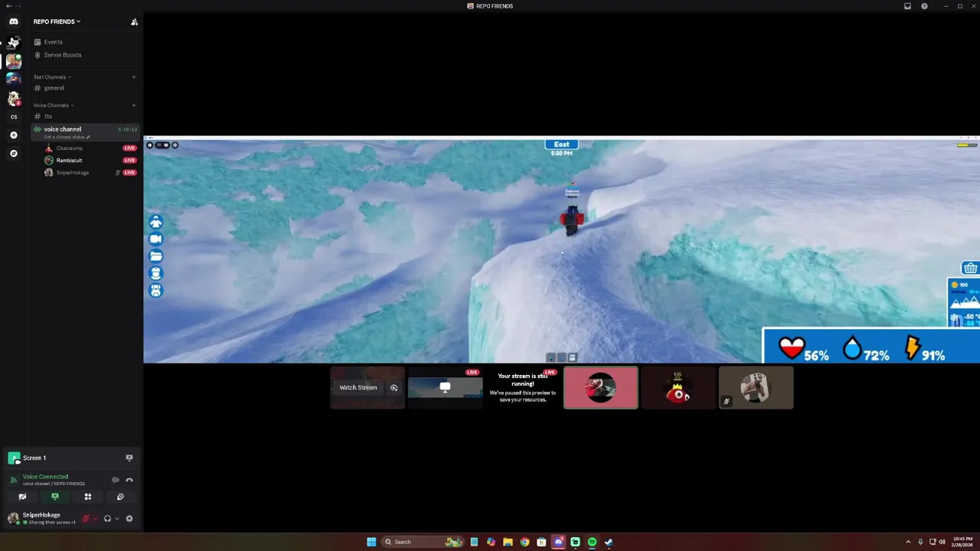The image size is (980, 551).
Task: Click the LIVE badge beside Rambiscuit
Action: 129,161
